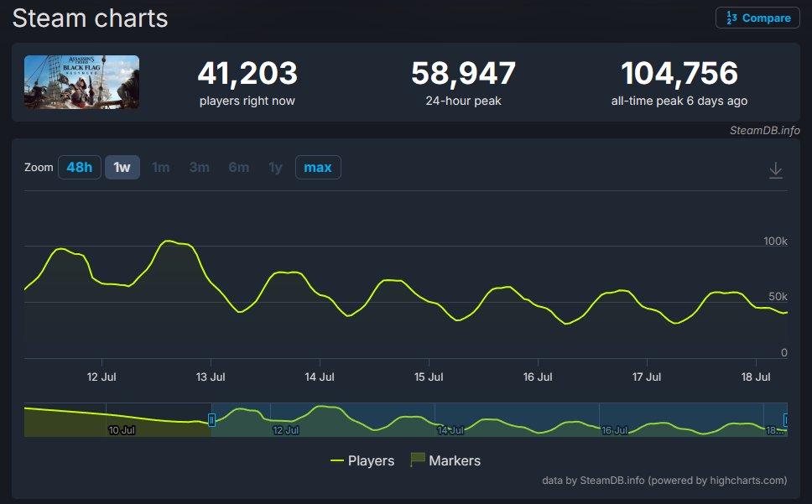This screenshot has width=812, height=504.
Task: Select the 48h zoom range
Action: pyautogui.click(x=79, y=167)
